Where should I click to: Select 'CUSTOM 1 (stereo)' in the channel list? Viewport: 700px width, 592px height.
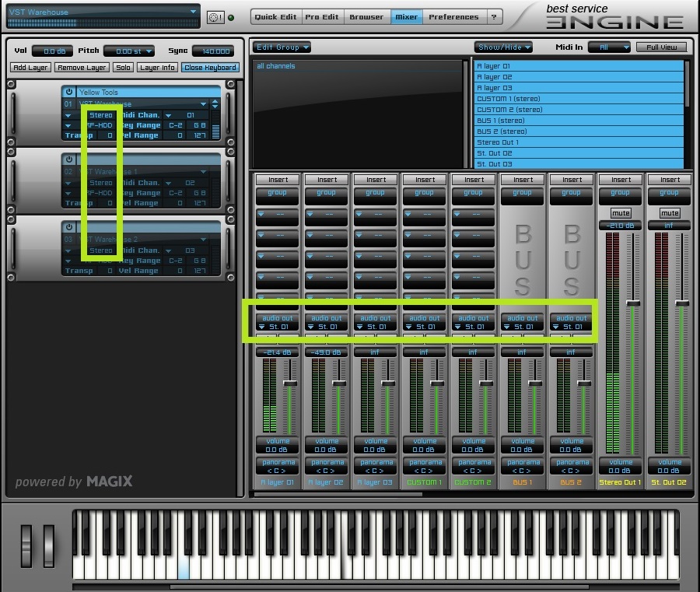[x=579, y=99]
